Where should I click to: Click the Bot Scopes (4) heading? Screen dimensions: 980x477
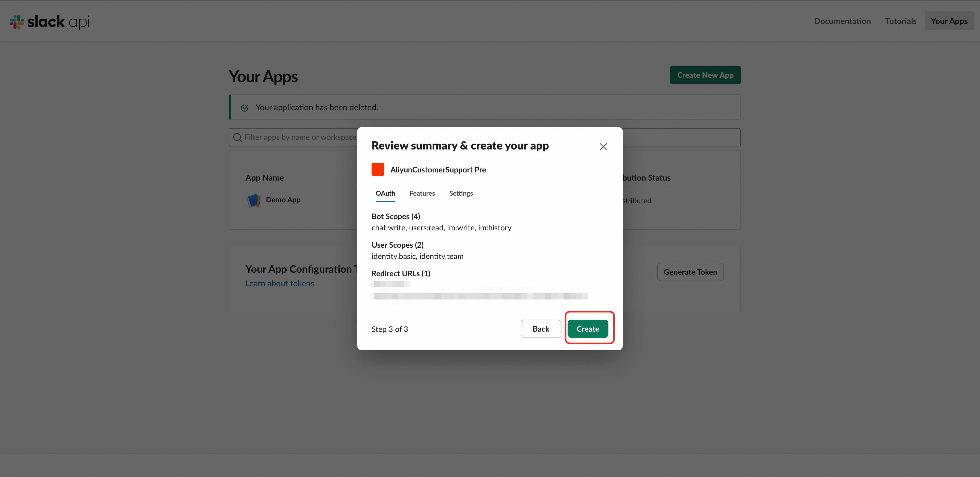396,217
